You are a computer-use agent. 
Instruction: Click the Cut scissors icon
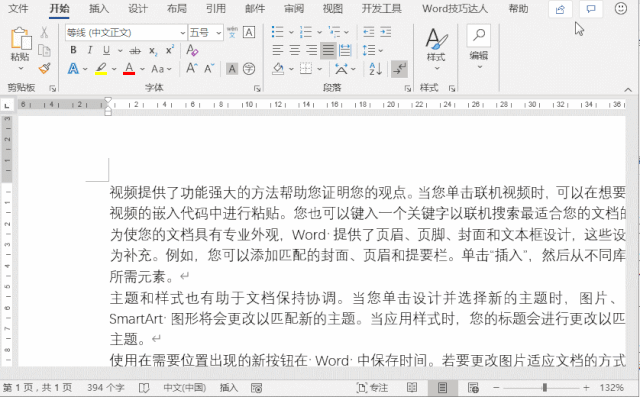pyautogui.click(x=44, y=32)
